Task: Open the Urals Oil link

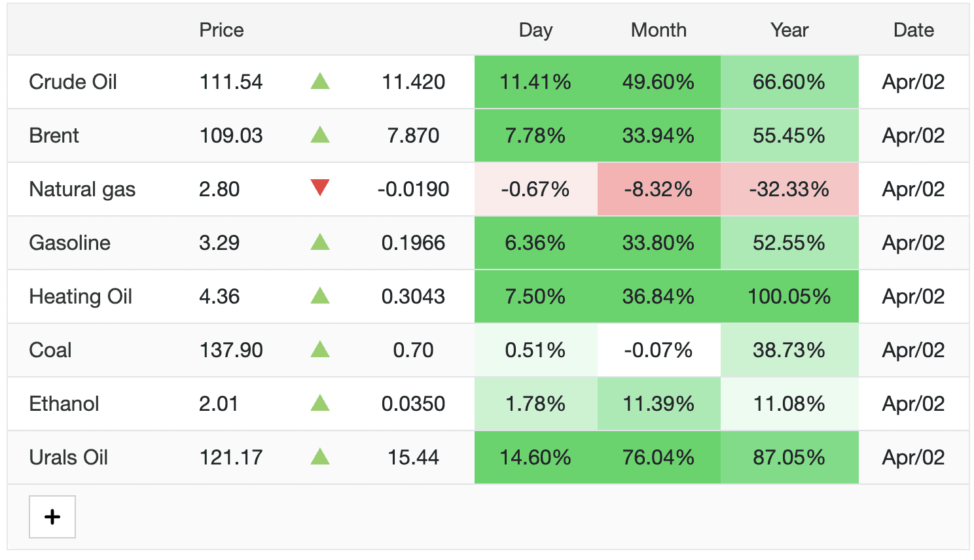Action: [x=68, y=457]
